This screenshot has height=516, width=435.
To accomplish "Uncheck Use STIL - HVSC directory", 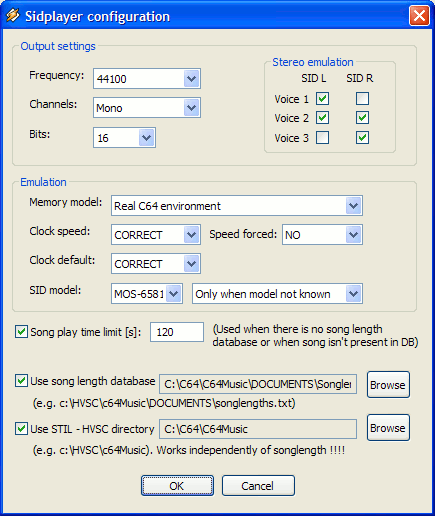I will coord(21,428).
